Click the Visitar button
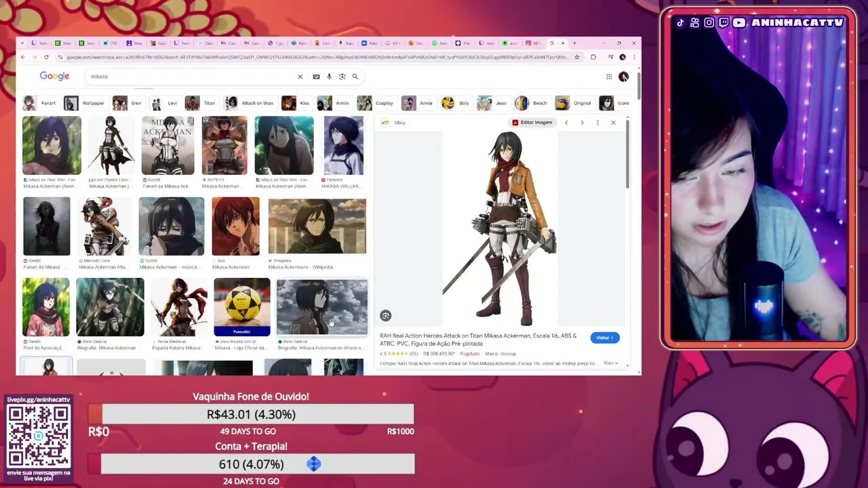Viewport: 868px width, 488px height. (605, 338)
